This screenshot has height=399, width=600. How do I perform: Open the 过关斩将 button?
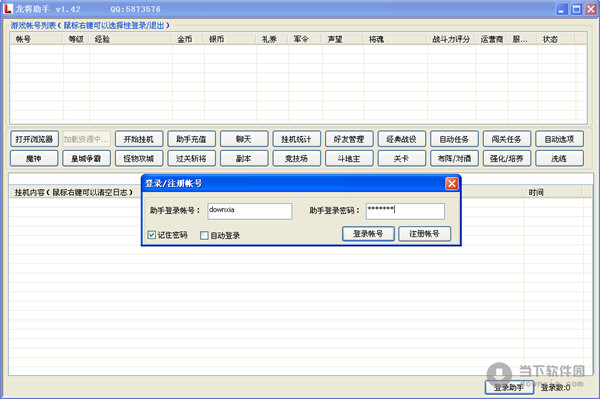point(191,158)
